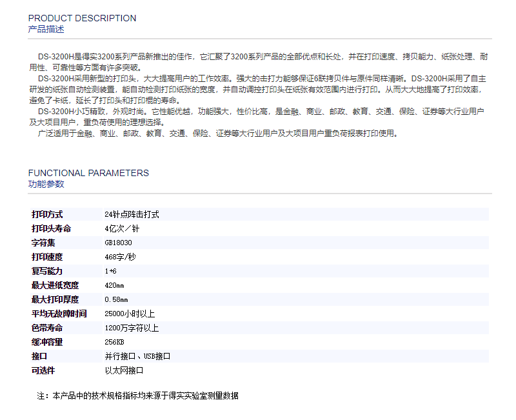Click the value 25000小时以上

[x=130, y=314]
